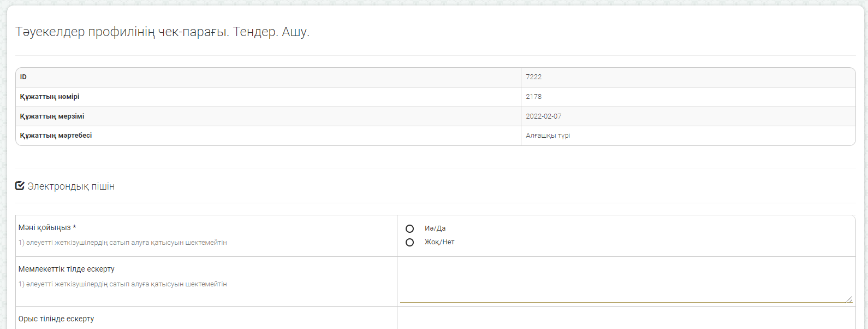This screenshot has width=868, height=329.
Task: Click the Электрондық пішін section title
Action: pyautogui.click(x=71, y=186)
